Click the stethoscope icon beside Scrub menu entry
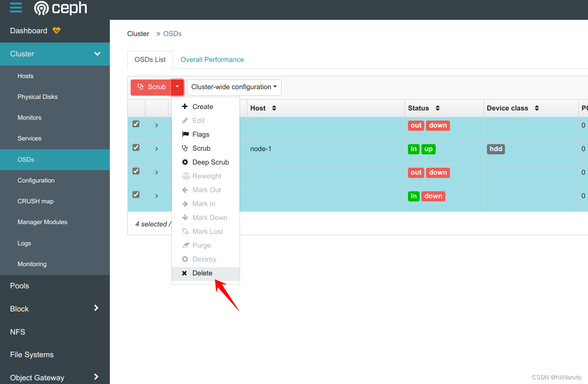The image size is (588, 384). tap(185, 148)
